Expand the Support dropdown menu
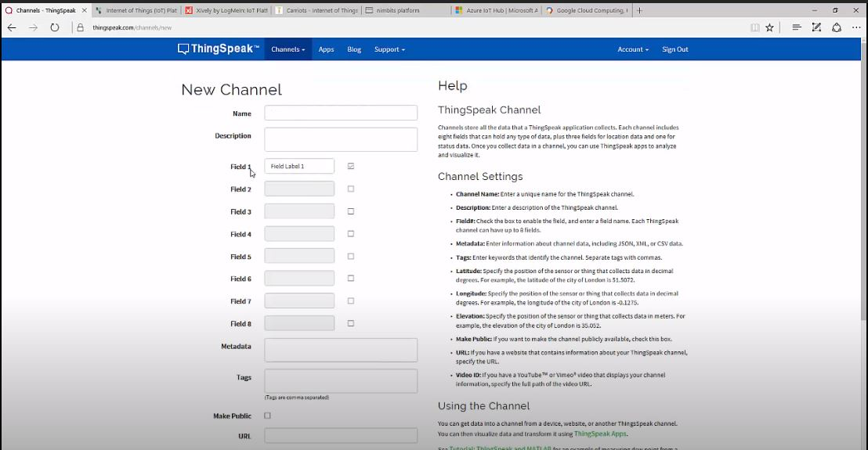Screen dimensions: 868x450 click(x=389, y=49)
